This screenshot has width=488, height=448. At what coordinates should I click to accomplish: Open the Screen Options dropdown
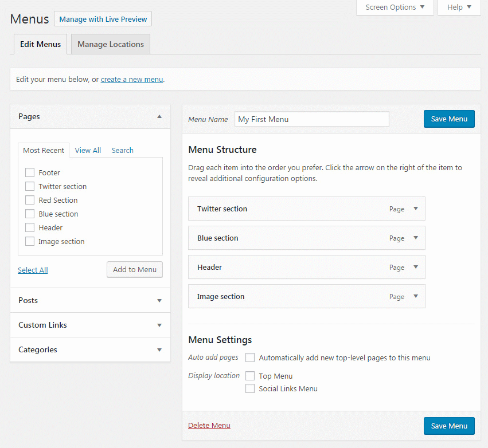(x=395, y=7)
